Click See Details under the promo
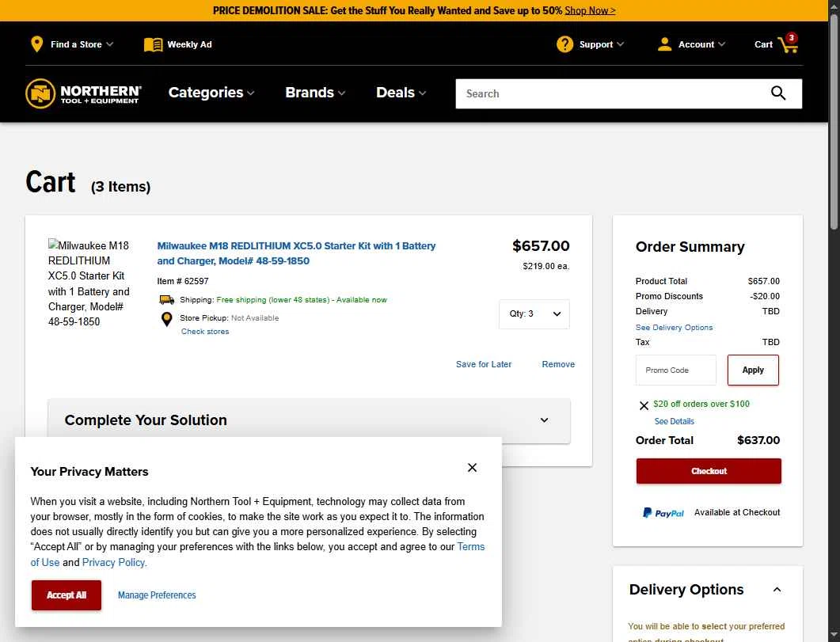840x642 pixels. click(x=674, y=421)
